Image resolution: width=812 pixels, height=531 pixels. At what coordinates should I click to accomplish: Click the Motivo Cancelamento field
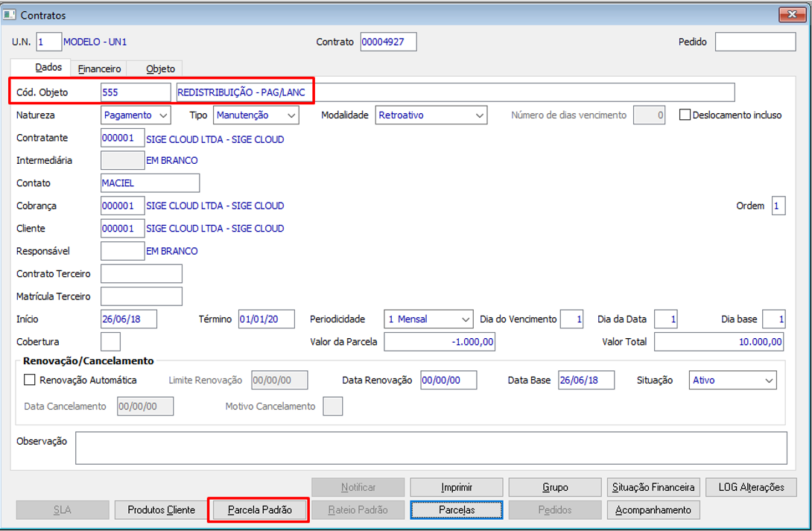[x=332, y=407]
